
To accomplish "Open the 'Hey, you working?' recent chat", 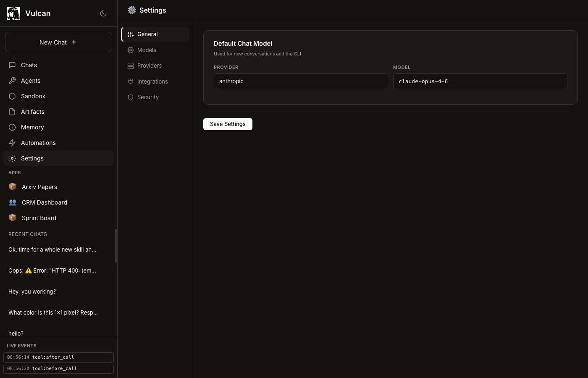I will (32, 291).
